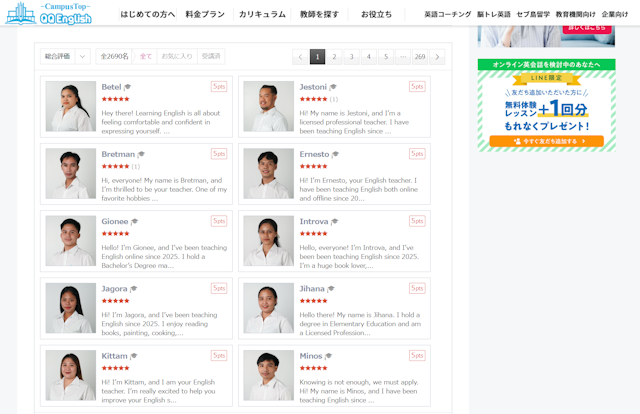Click Jihana's profile photo
Viewport: 640px width, 414px height.
click(x=269, y=308)
